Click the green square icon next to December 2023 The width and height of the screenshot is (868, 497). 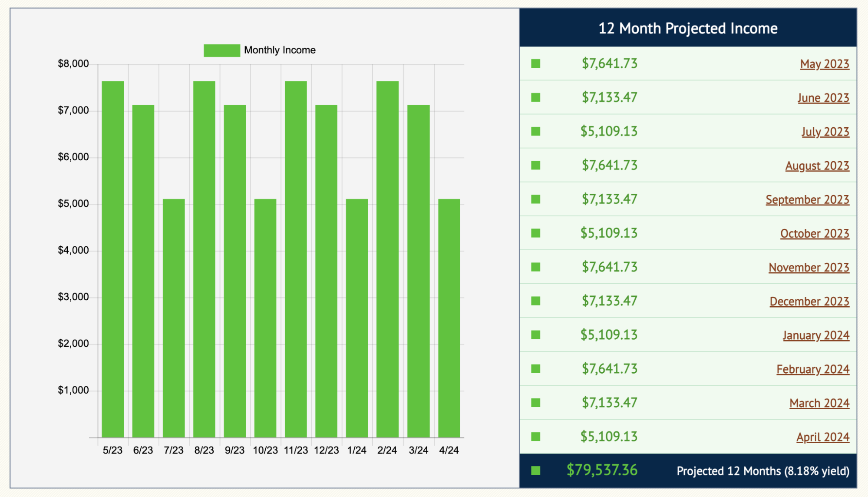click(x=535, y=301)
